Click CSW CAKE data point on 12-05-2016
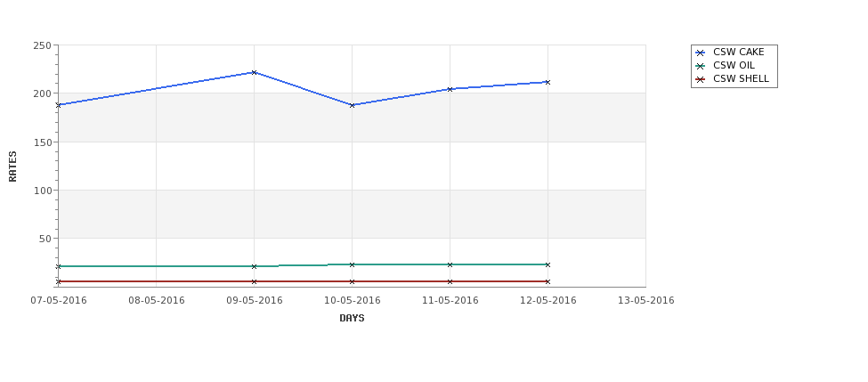868x382 pixels. click(x=548, y=83)
